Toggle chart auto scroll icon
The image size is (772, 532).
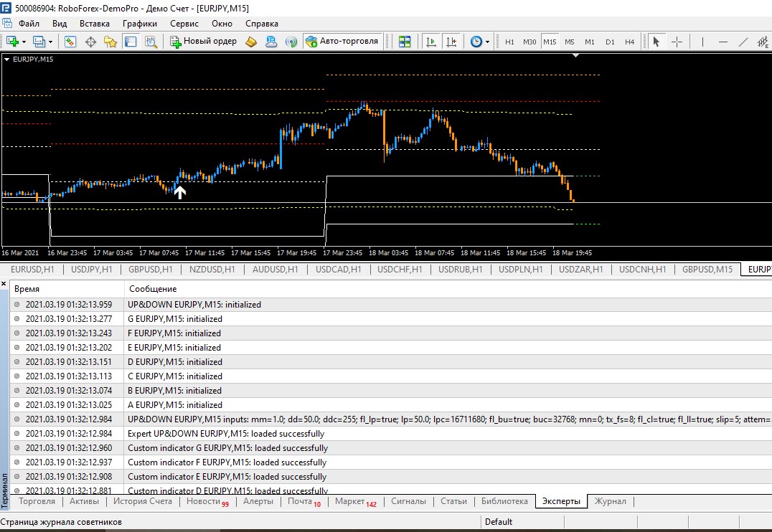click(430, 42)
